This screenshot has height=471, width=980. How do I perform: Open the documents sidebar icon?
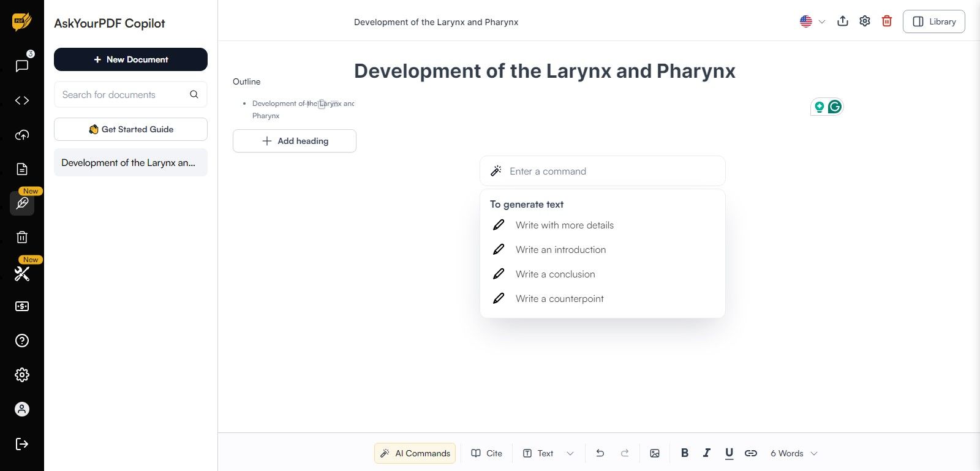click(22, 169)
